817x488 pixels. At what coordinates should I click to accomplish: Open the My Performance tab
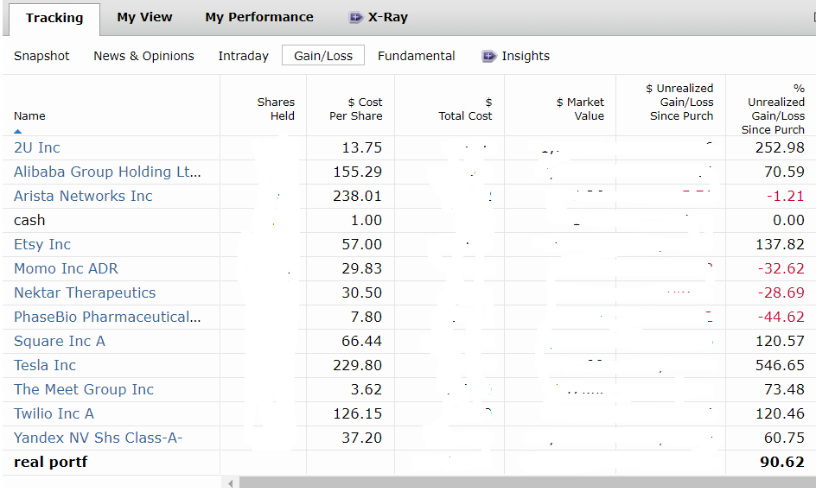click(x=259, y=17)
